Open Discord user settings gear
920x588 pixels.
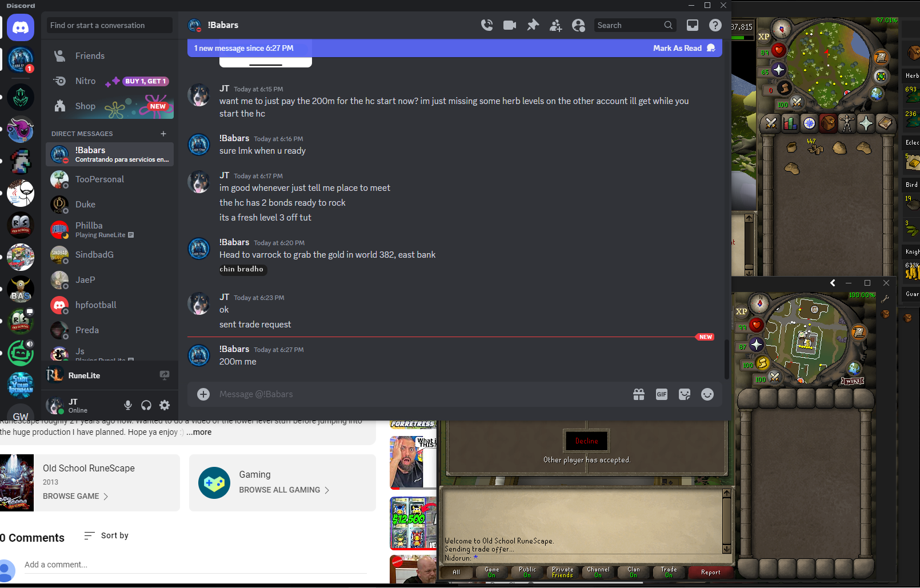click(x=165, y=405)
